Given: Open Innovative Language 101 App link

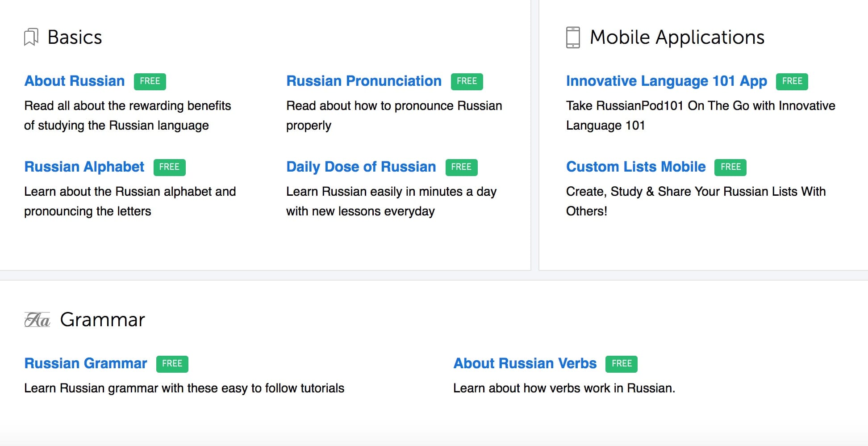Looking at the screenshot, I should pyautogui.click(x=667, y=81).
